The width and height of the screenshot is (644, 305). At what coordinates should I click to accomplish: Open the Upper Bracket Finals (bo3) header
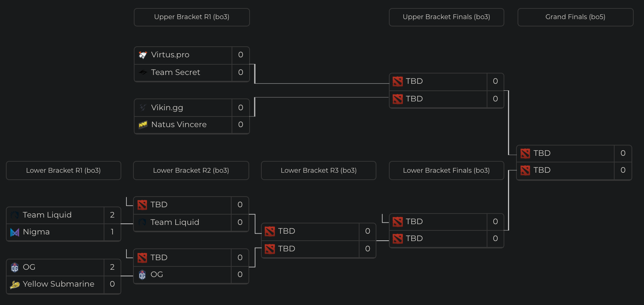[446, 17]
